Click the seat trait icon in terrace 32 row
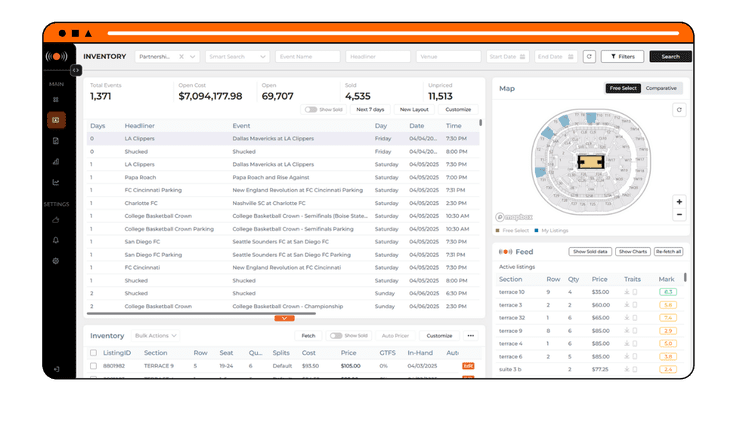The width and height of the screenshot is (750, 422). coord(627,318)
